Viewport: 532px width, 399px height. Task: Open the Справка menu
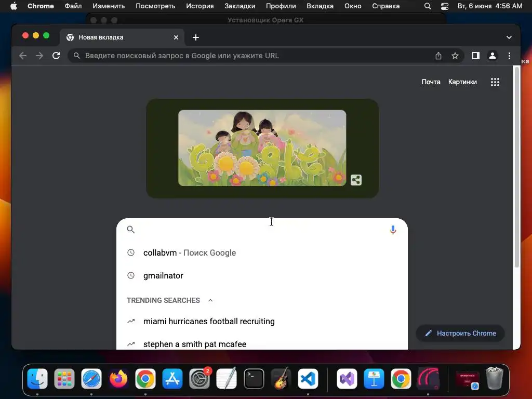[386, 6]
